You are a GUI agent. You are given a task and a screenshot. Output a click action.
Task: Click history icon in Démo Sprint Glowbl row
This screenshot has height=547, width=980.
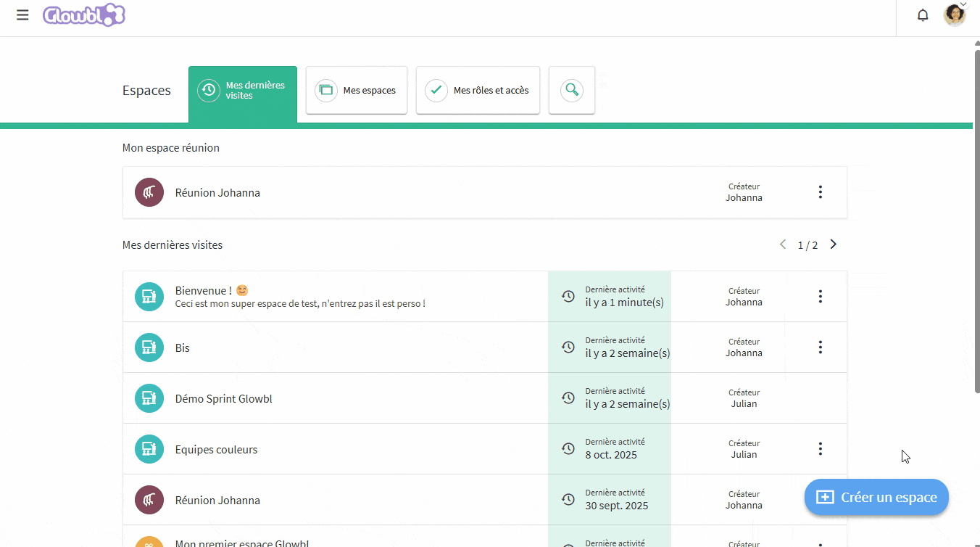(568, 398)
